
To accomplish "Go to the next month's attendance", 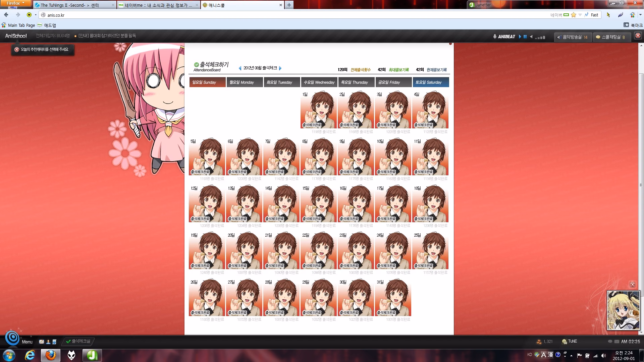I will pyautogui.click(x=280, y=68).
